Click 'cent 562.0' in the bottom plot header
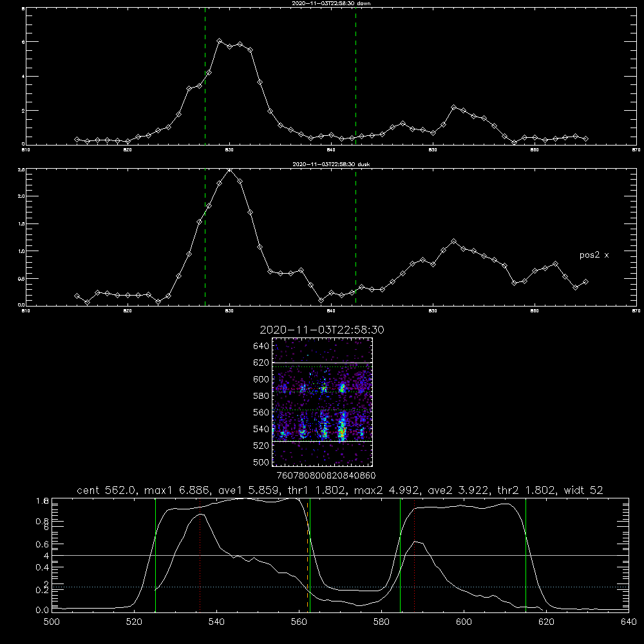The width and height of the screenshot is (644, 644). pyautogui.click(x=107, y=490)
